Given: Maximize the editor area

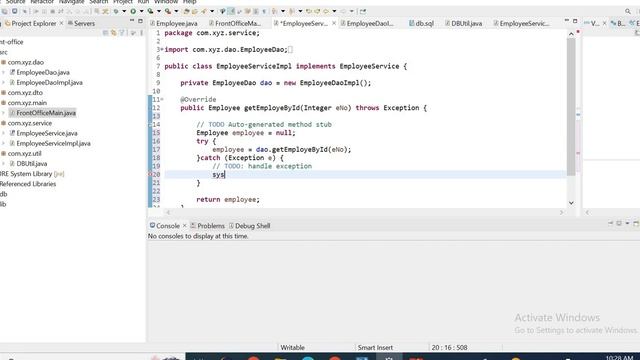Looking at the screenshot, I should tap(575, 21).
